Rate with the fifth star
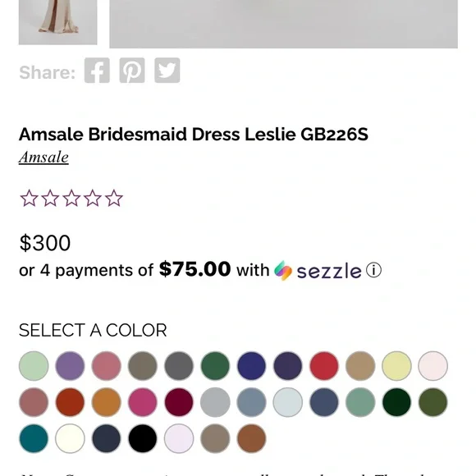Viewport: 476px width, 476px height. click(x=114, y=199)
